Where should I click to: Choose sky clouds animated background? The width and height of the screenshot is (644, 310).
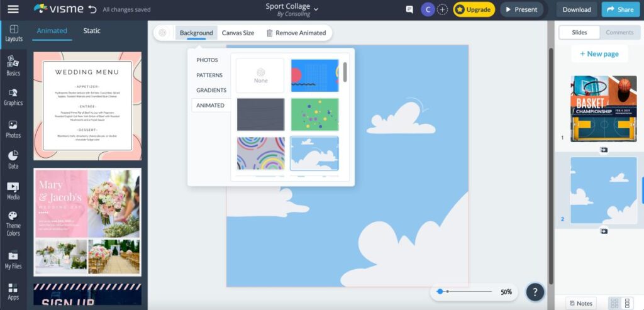tap(314, 153)
